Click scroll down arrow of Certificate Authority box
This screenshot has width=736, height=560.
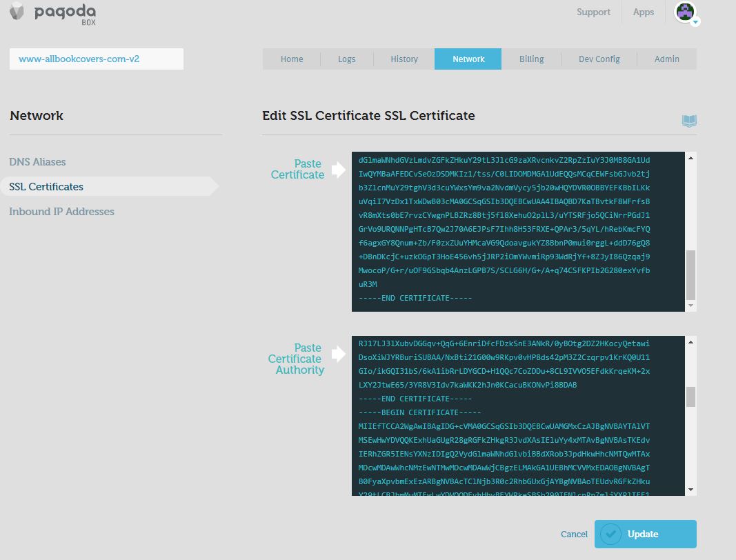coord(690,490)
